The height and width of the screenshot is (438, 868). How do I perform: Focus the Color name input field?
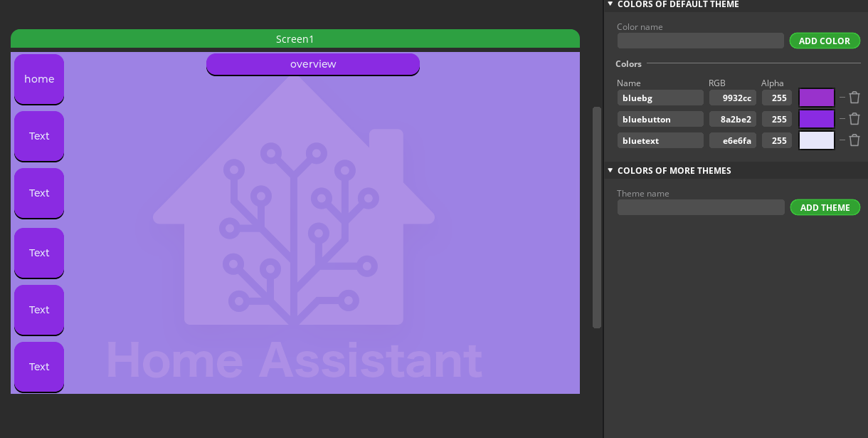[x=701, y=41]
